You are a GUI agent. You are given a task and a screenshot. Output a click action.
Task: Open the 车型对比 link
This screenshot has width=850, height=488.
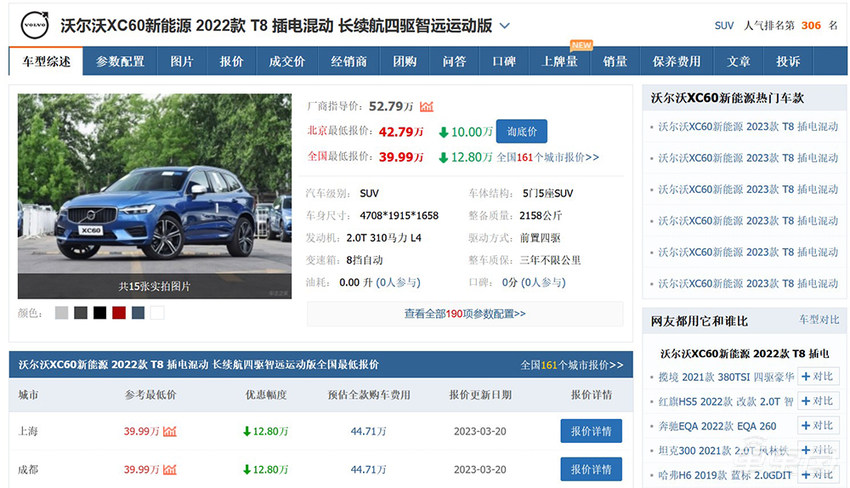(x=819, y=320)
